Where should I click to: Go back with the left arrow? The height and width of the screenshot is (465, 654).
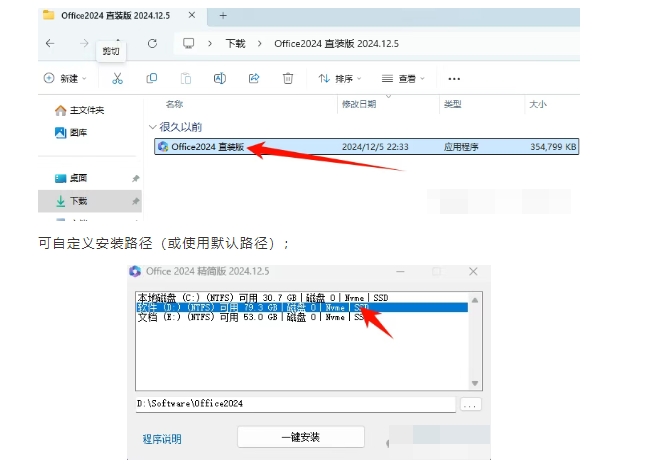tap(50, 43)
